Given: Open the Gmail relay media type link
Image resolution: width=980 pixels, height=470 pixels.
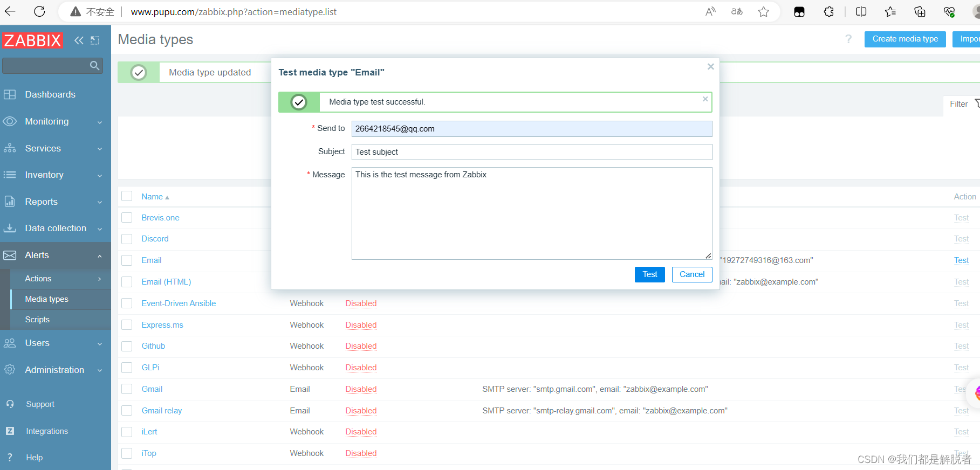Looking at the screenshot, I should [x=162, y=411].
